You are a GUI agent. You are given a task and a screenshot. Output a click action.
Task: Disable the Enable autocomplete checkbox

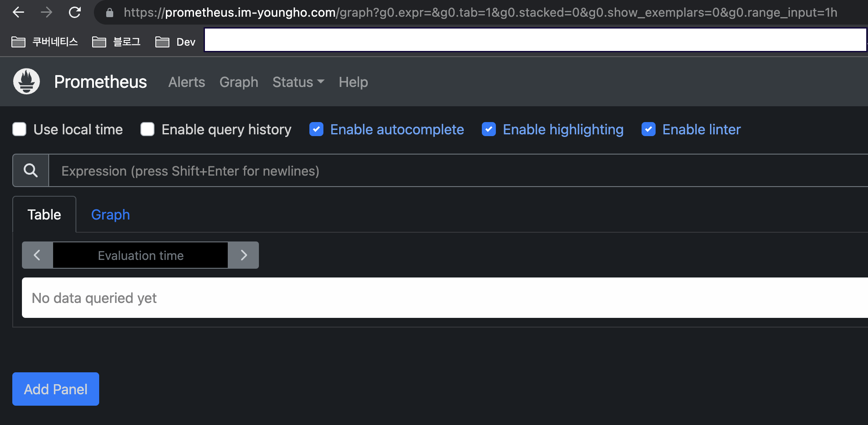tap(316, 129)
